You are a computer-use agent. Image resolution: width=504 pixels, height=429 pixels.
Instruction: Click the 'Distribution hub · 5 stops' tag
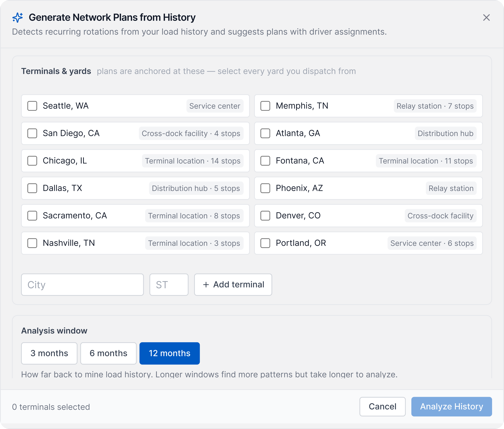pyautogui.click(x=196, y=188)
